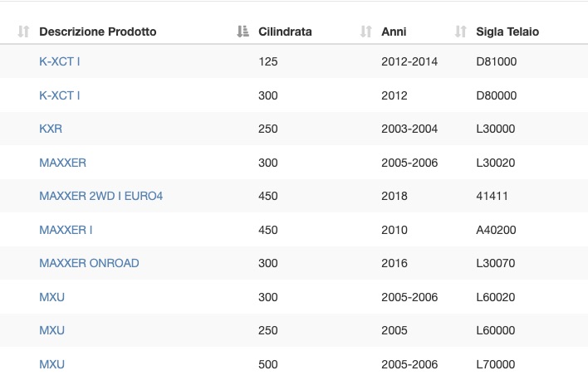Select the frame code D81000 cell
This screenshot has height=385, width=588.
point(496,61)
